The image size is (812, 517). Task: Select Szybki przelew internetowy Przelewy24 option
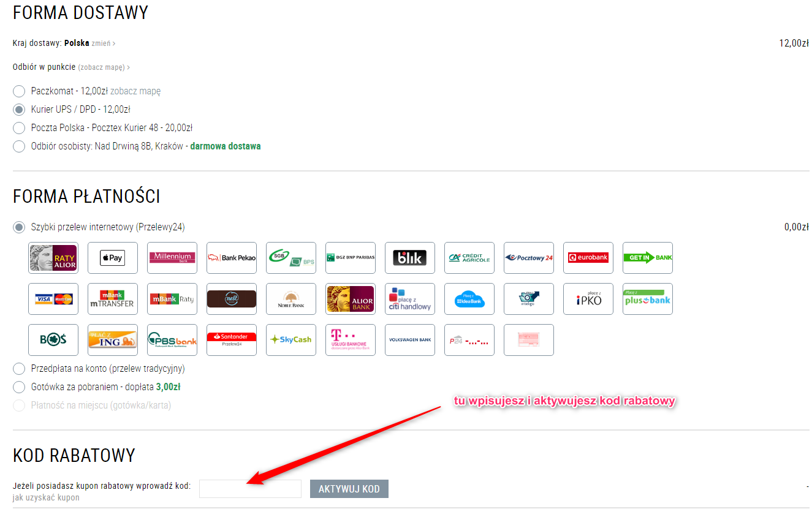click(19, 227)
